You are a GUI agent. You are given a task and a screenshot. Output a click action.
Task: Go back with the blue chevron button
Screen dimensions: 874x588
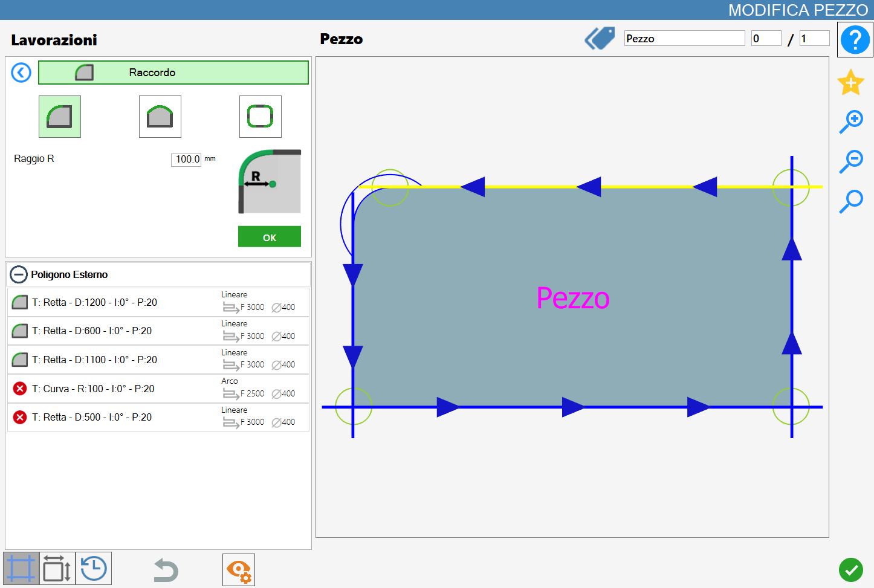(x=21, y=73)
